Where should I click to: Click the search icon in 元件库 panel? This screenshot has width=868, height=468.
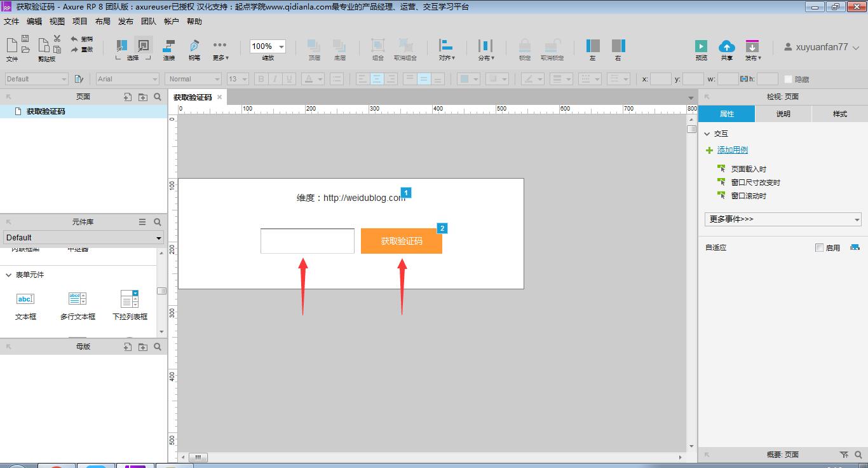(158, 222)
